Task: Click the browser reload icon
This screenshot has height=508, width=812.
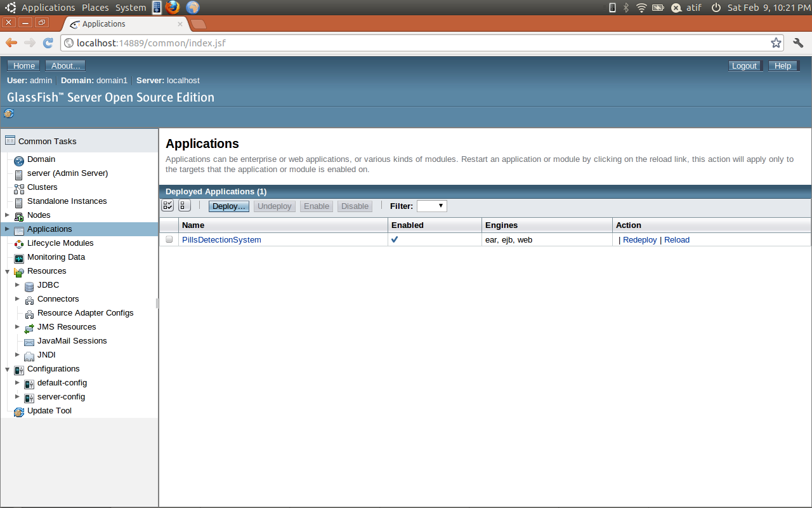Action: pyautogui.click(x=48, y=43)
